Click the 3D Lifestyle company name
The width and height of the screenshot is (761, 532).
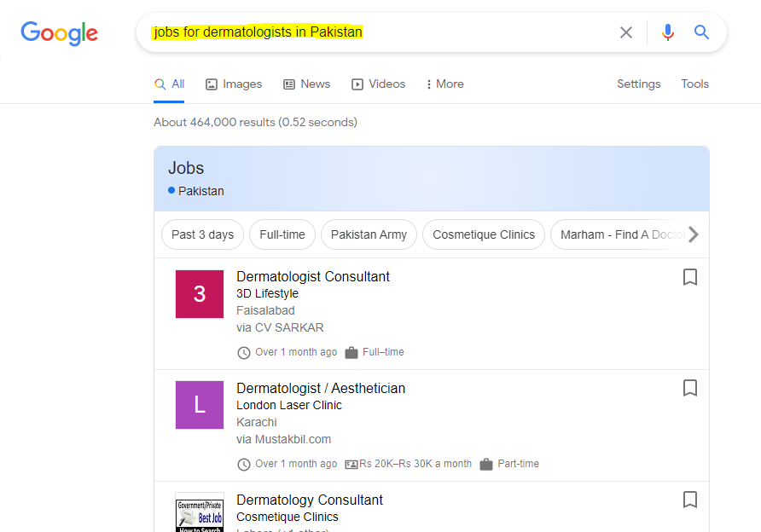267,293
